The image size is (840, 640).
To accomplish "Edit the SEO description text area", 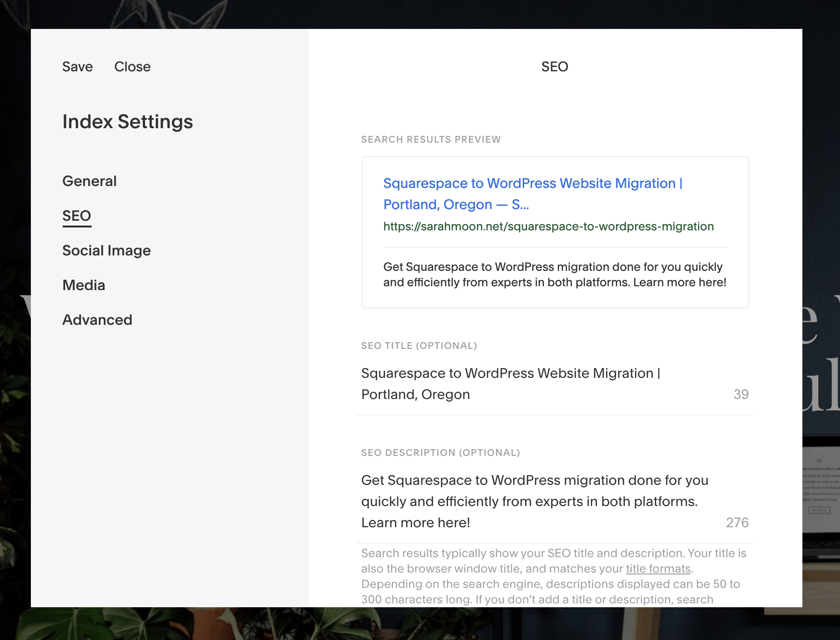I will (555, 501).
